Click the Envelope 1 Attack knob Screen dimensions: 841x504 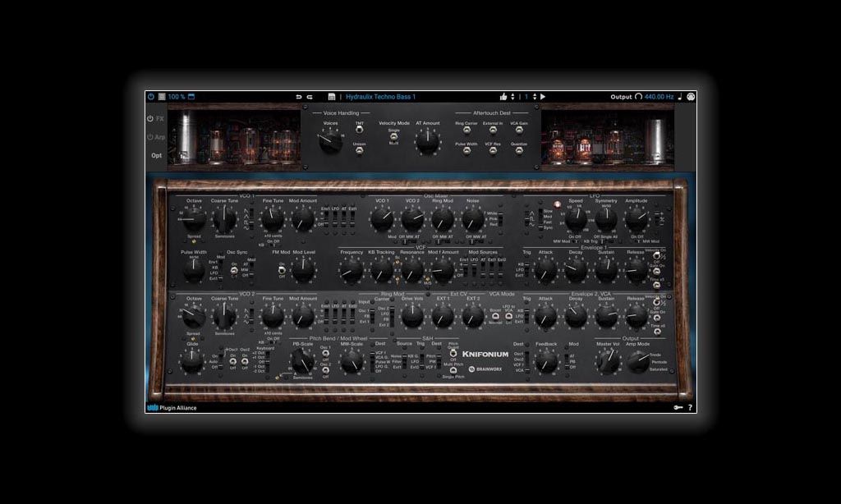pyautogui.click(x=545, y=270)
